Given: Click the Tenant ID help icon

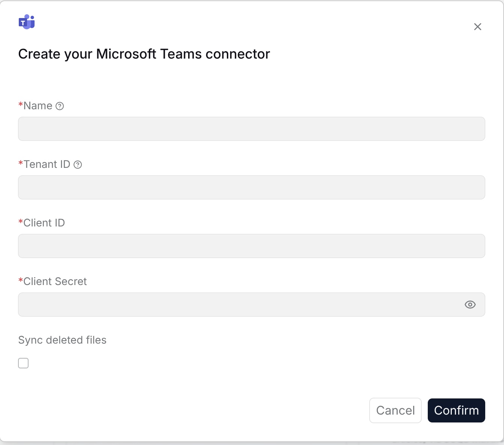Looking at the screenshot, I should click(78, 164).
